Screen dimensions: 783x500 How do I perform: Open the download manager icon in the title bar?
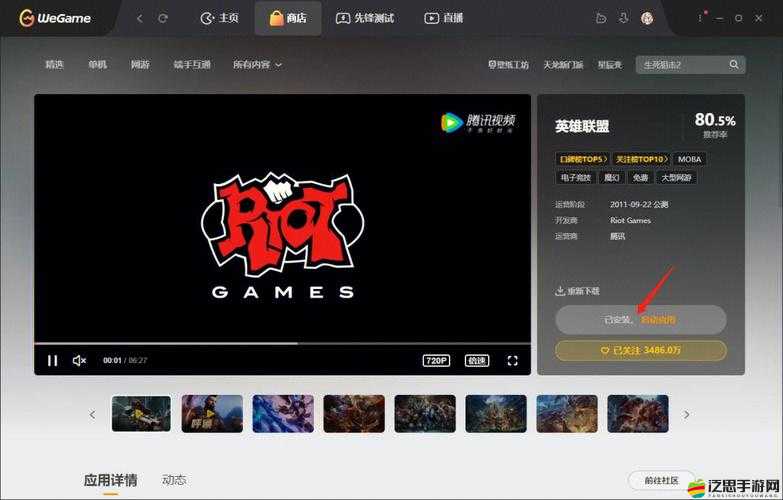[624, 18]
